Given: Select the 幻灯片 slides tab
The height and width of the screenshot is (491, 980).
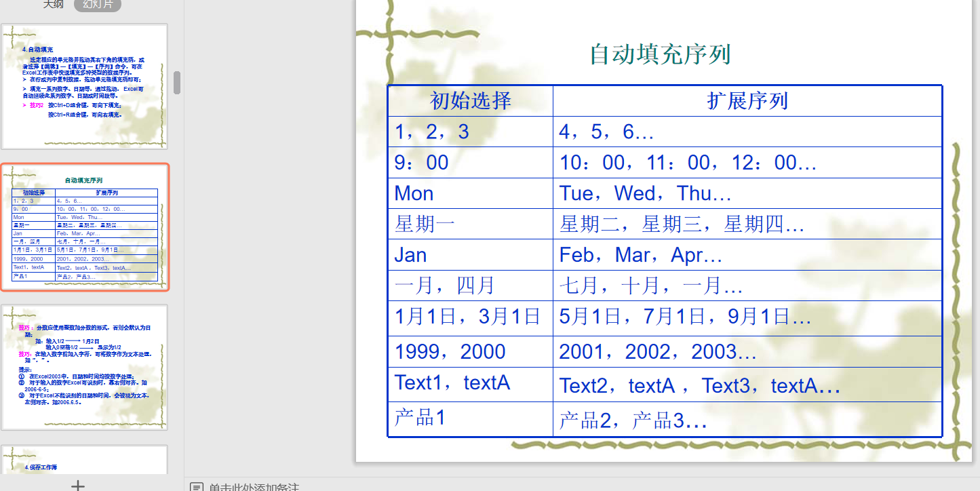Looking at the screenshot, I should 97,3.
